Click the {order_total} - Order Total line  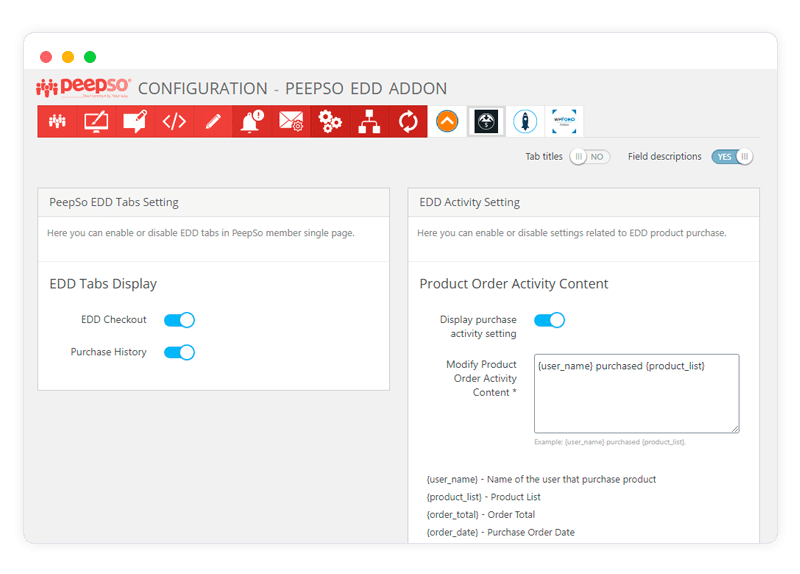pyautogui.click(x=481, y=514)
